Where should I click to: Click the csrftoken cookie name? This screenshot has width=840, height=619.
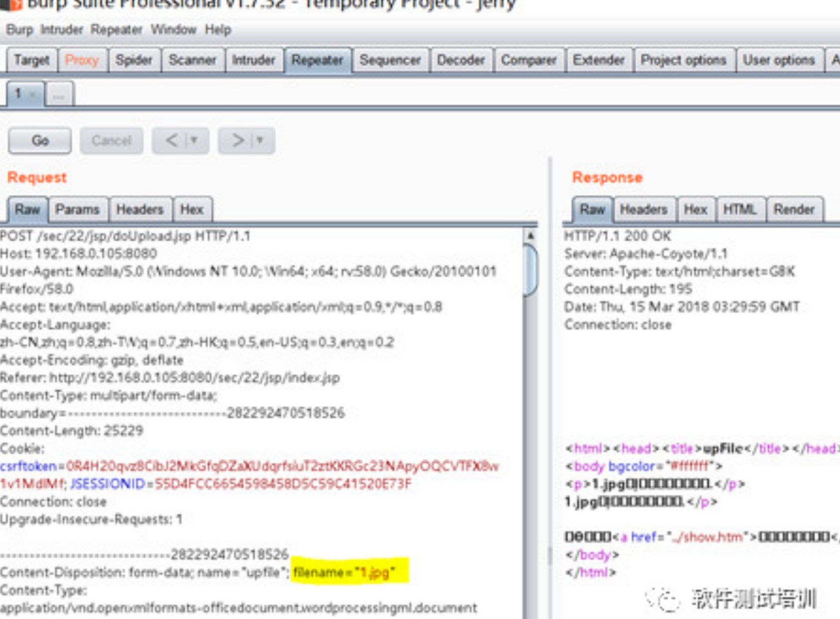28,466
